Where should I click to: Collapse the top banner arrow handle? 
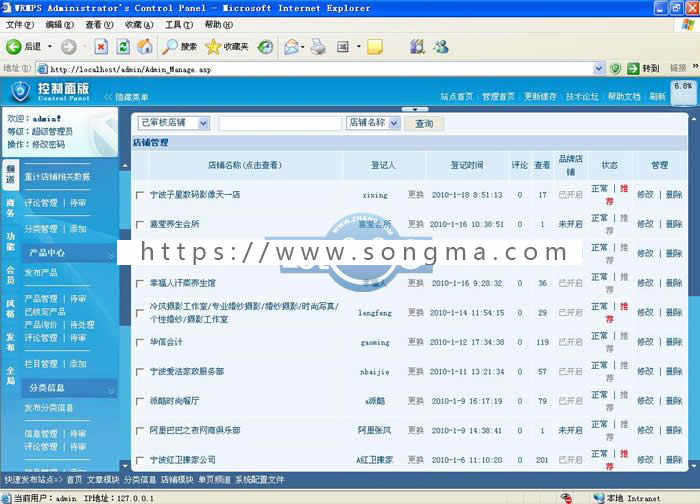coord(415,109)
